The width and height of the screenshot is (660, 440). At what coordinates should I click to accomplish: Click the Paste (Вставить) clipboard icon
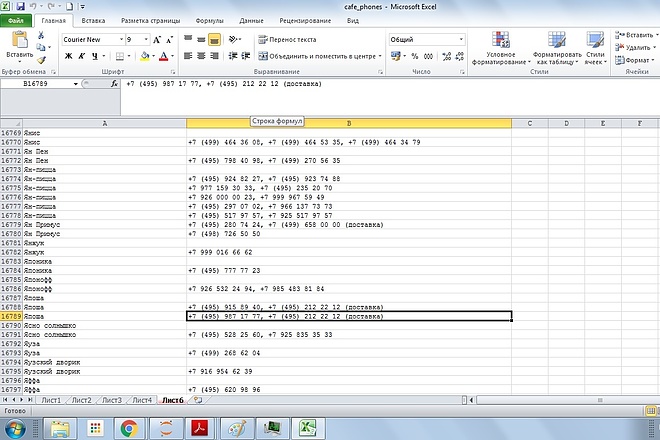[x=19, y=40]
